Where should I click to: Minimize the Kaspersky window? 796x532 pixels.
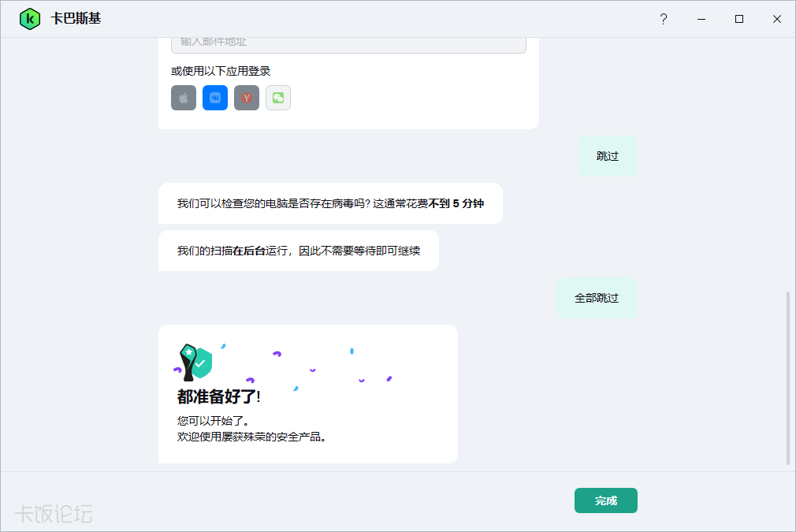click(701, 19)
